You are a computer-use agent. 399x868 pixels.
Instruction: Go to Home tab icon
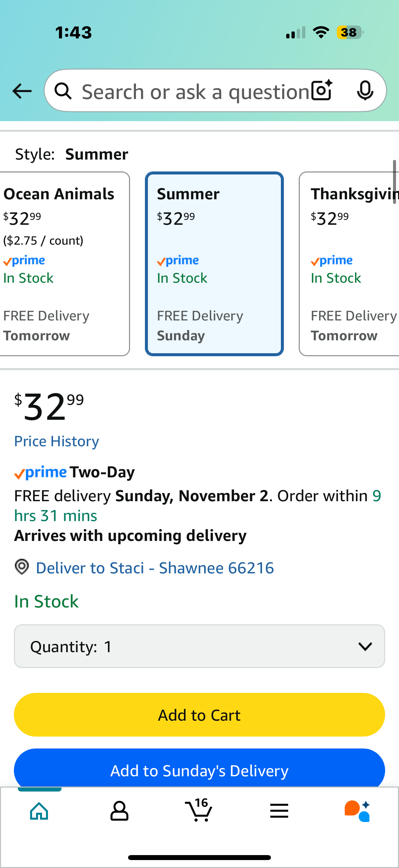pos(39,810)
